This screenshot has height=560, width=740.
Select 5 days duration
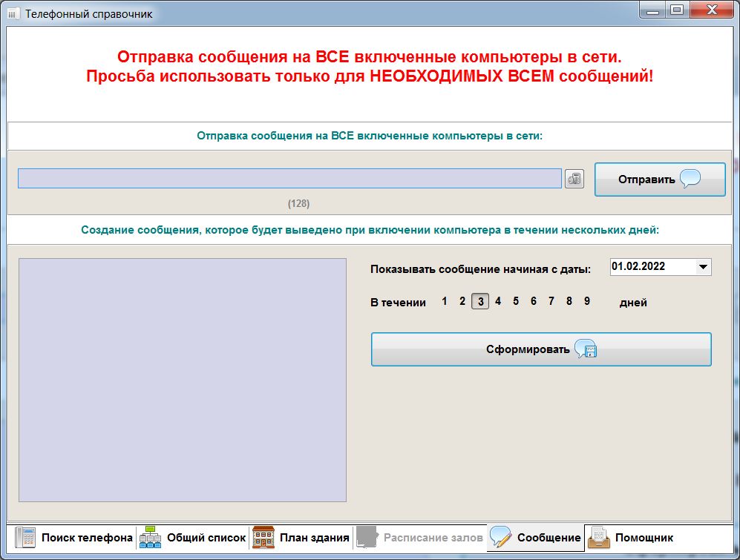point(516,301)
